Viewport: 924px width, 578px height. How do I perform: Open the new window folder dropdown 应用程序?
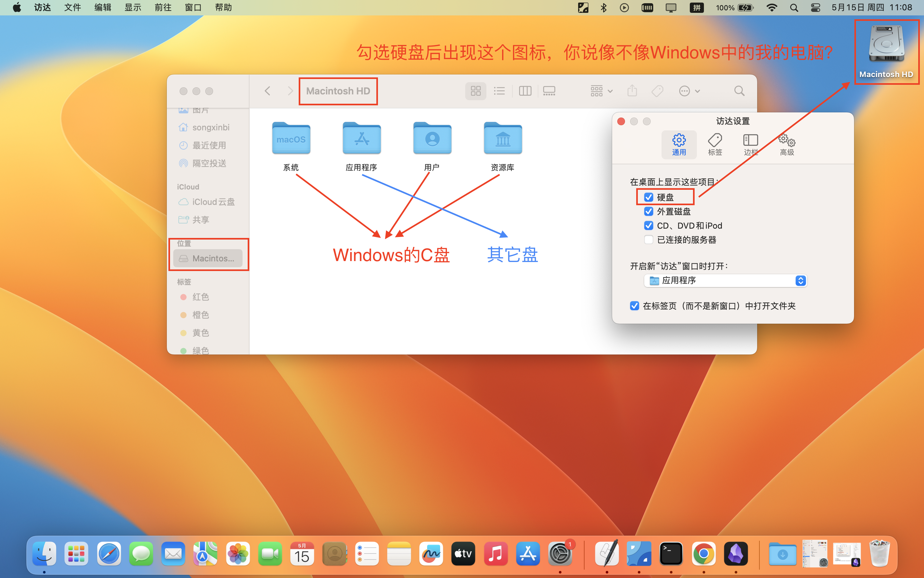[725, 281]
